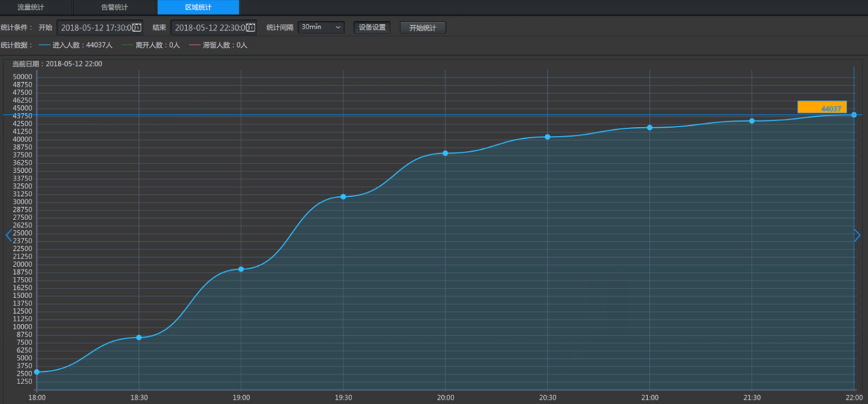This screenshot has width=868, height=404.
Task: Click the 开始统计 button
Action: 423,27
